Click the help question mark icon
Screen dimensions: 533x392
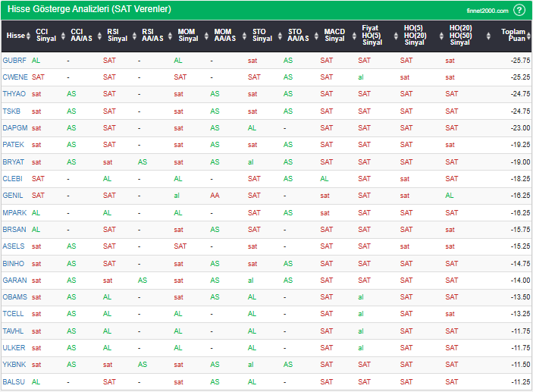tap(519, 10)
